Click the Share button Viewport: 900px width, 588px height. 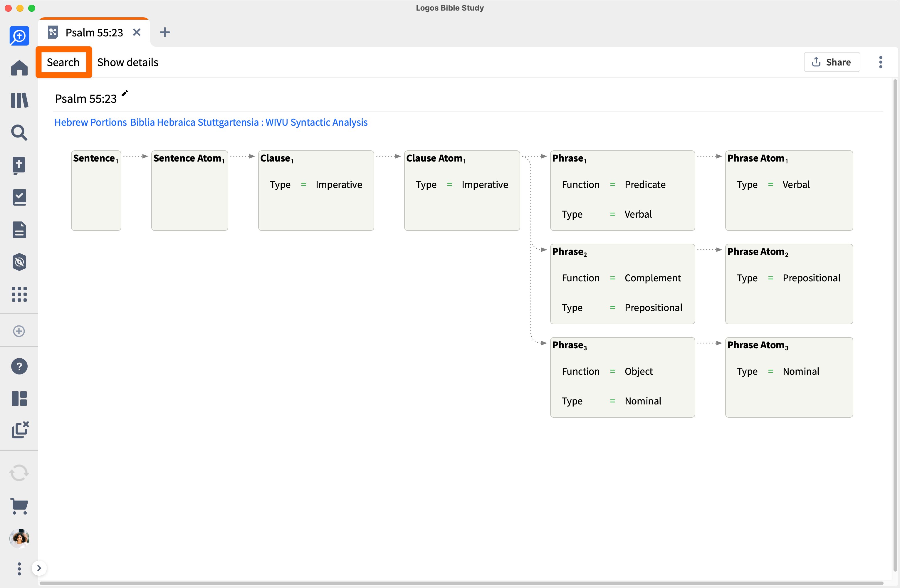coord(832,62)
